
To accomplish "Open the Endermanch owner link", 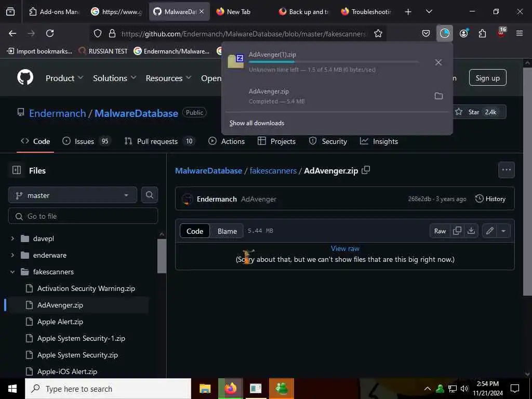I will 57,113.
